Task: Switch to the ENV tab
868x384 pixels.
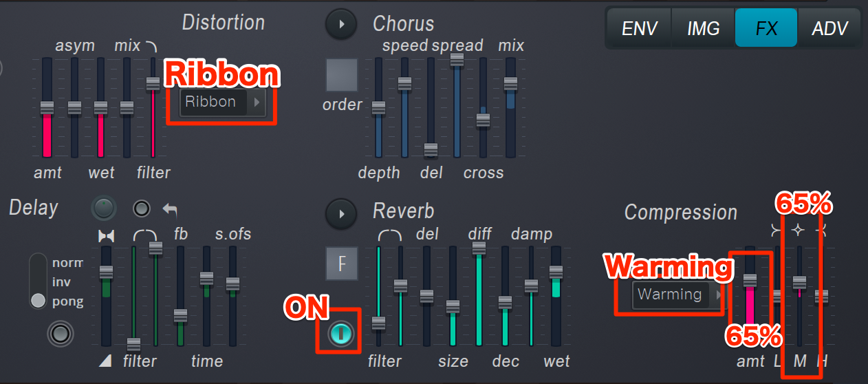Action: [x=640, y=28]
